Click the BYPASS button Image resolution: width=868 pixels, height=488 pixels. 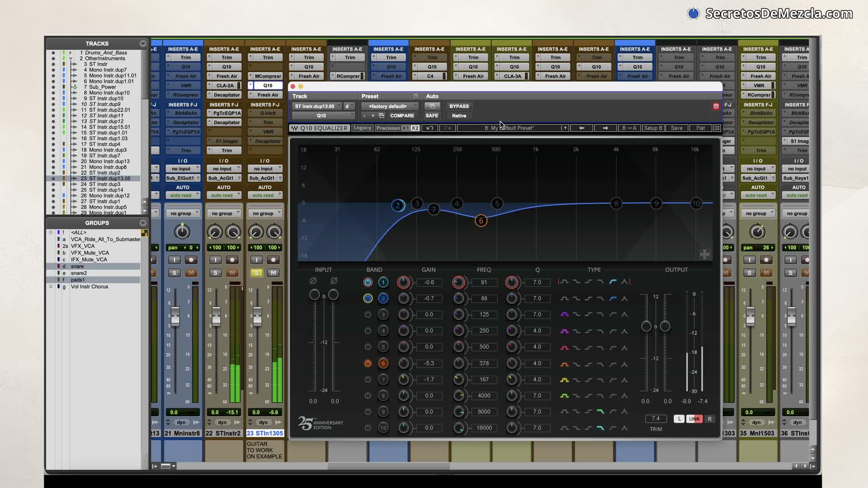[459, 106]
